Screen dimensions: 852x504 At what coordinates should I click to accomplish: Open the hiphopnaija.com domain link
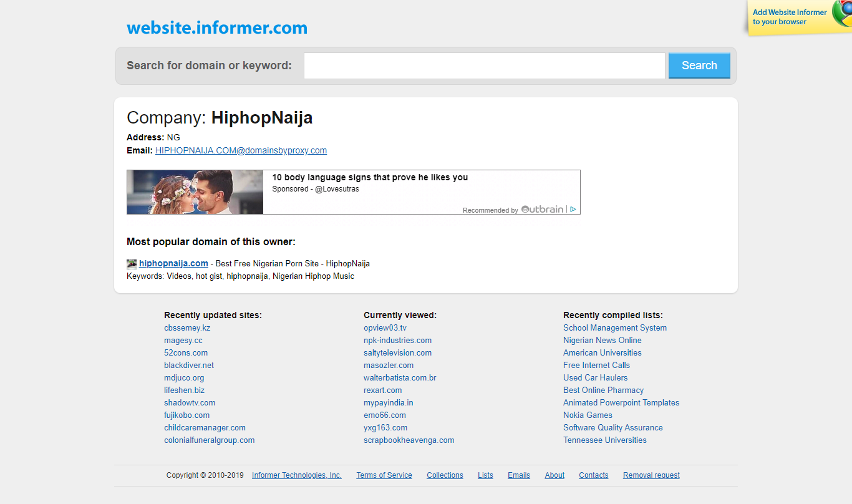[173, 263]
